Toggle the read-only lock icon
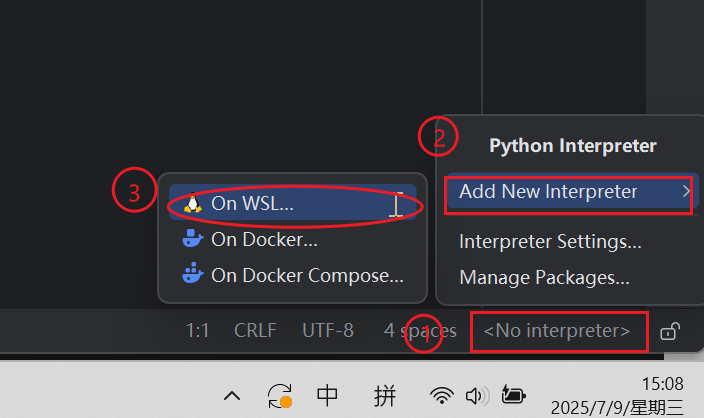The height and width of the screenshot is (418, 704). click(671, 331)
